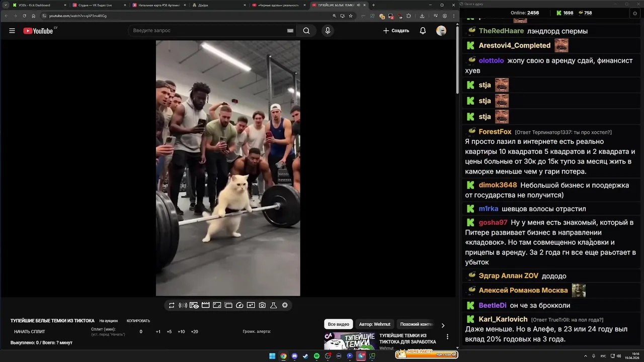Add +1 minute to split

pyautogui.click(x=158, y=332)
